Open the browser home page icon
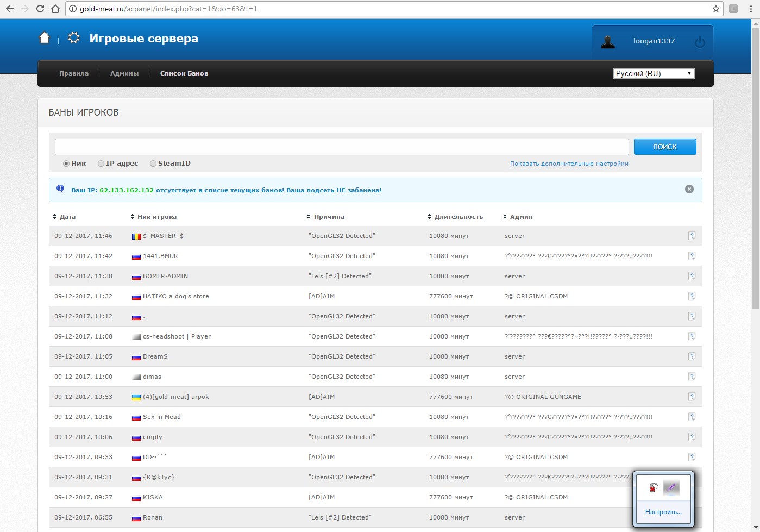The height and width of the screenshot is (532, 760). click(x=55, y=9)
